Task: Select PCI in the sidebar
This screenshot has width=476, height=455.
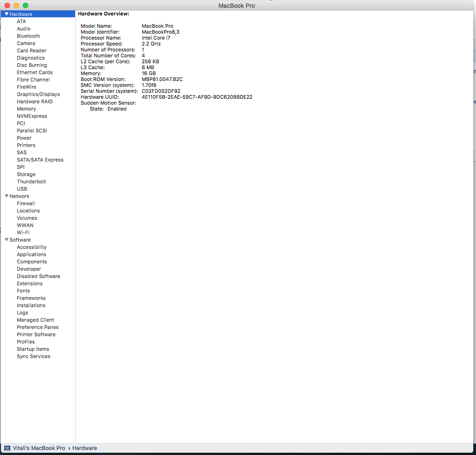Action: 21,123
